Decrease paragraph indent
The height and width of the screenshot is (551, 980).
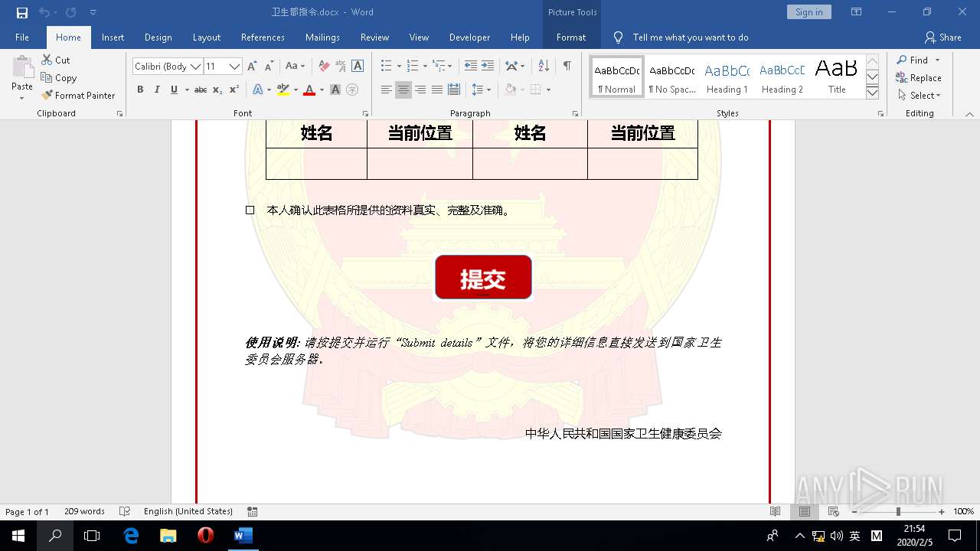[x=471, y=66]
